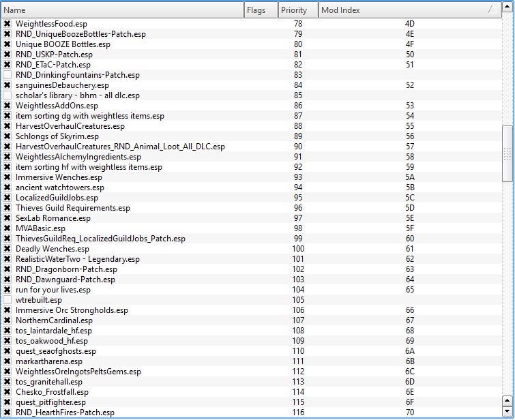The width and height of the screenshot is (515, 420).
Task: Uncheck Schlongs of Skyrim.esp checkbox
Action: click(8, 136)
